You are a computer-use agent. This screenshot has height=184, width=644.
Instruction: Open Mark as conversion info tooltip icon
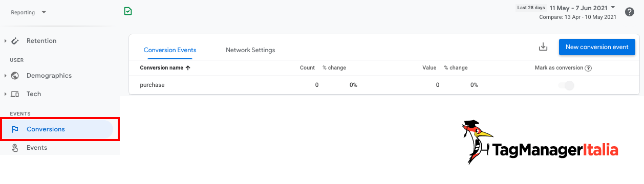588,68
